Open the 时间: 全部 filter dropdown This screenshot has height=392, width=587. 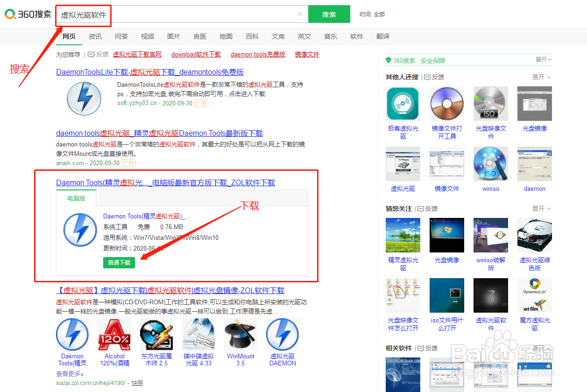coord(372,14)
